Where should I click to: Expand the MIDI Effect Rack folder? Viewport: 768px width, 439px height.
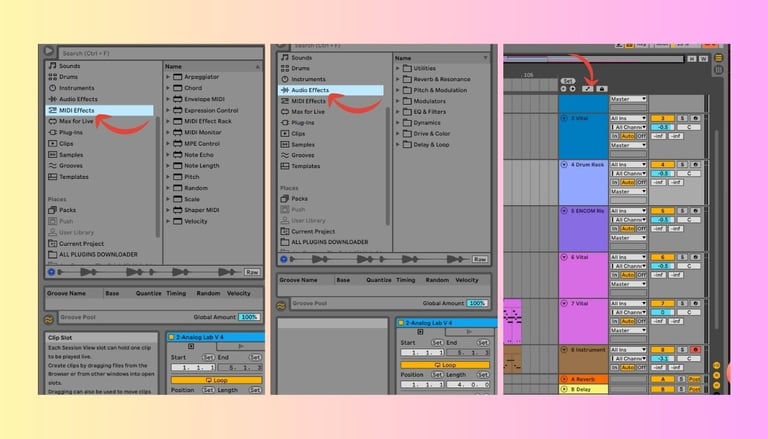pyautogui.click(x=168, y=121)
